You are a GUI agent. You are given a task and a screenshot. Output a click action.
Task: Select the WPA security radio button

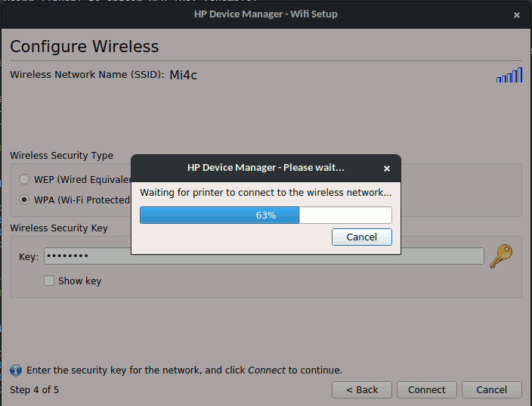coord(25,200)
